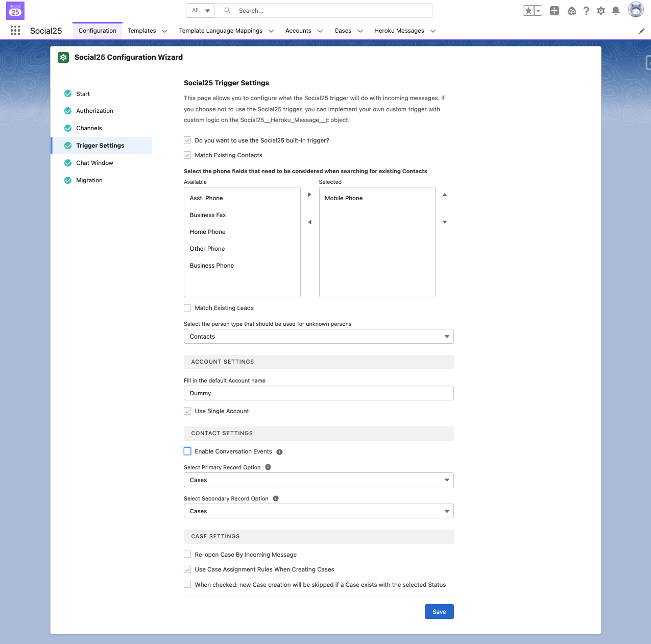Click the Save button
651x644 pixels.
point(439,612)
